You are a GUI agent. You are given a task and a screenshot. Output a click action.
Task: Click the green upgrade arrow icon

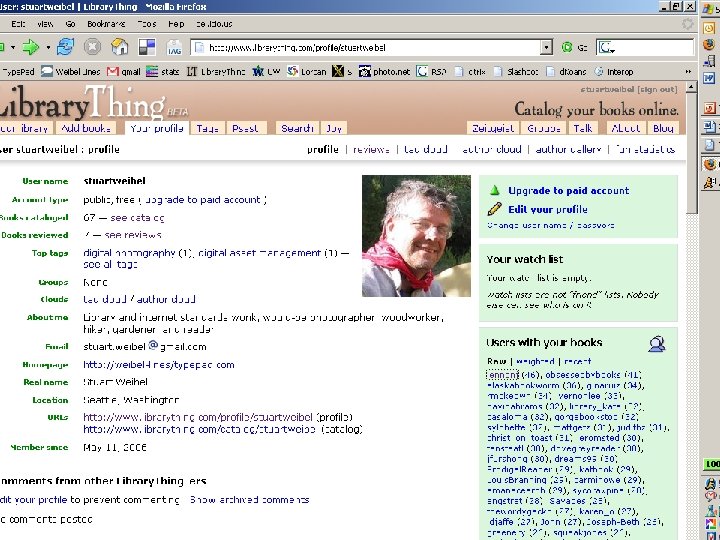(x=495, y=190)
